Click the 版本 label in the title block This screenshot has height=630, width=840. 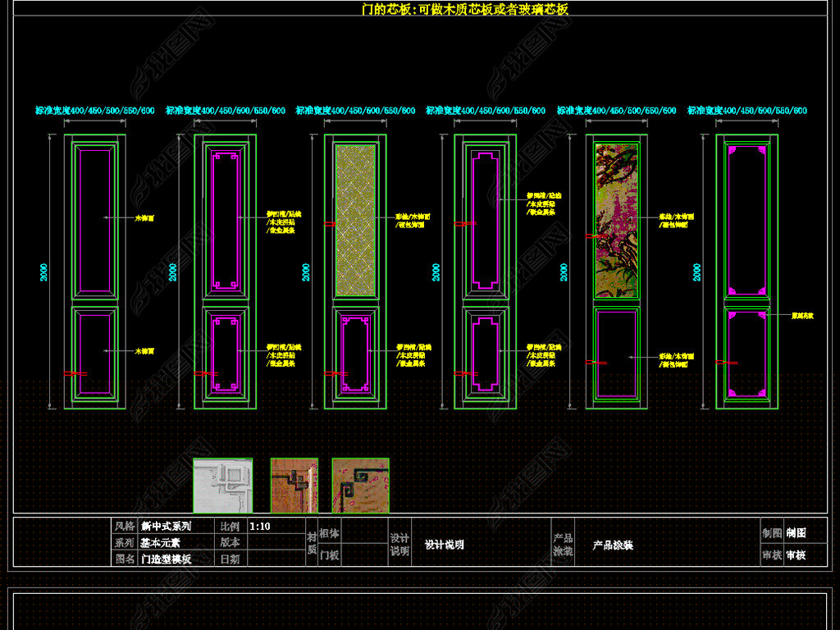tap(230, 542)
